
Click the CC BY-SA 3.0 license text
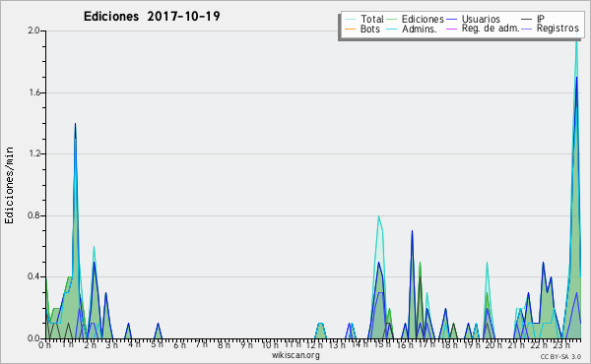pyautogui.click(x=560, y=356)
